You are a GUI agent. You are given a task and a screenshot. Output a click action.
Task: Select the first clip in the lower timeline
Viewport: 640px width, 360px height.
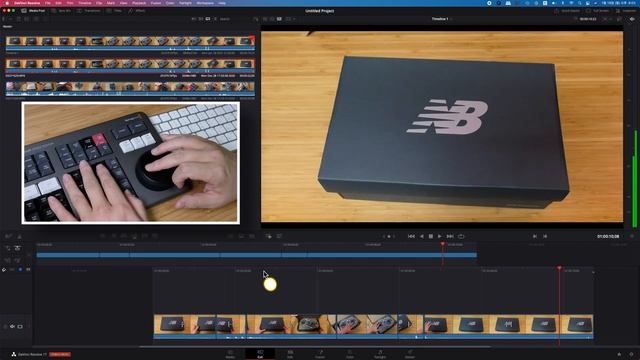tap(185, 327)
